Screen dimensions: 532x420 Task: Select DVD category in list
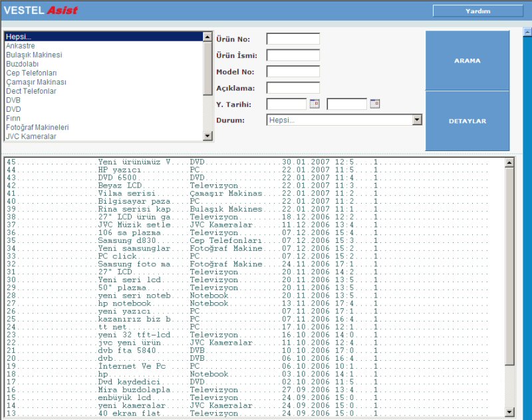click(x=104, y=109)
